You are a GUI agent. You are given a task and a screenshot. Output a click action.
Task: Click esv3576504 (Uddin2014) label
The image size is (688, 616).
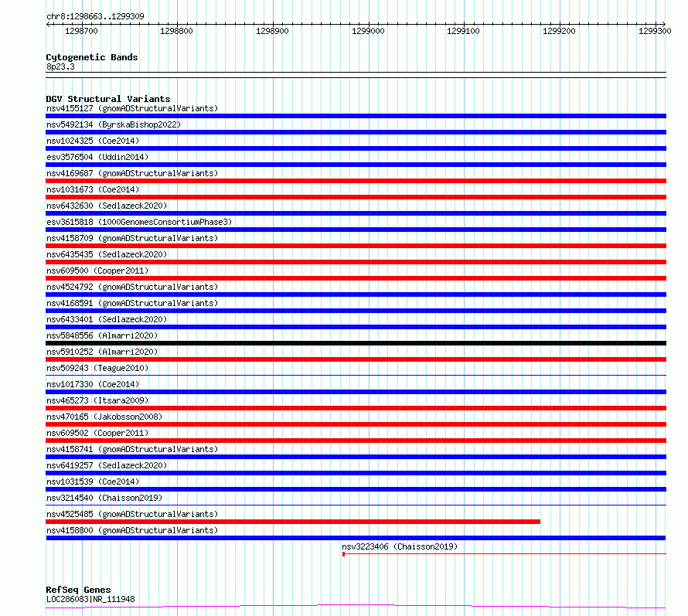tap(97, 157)
